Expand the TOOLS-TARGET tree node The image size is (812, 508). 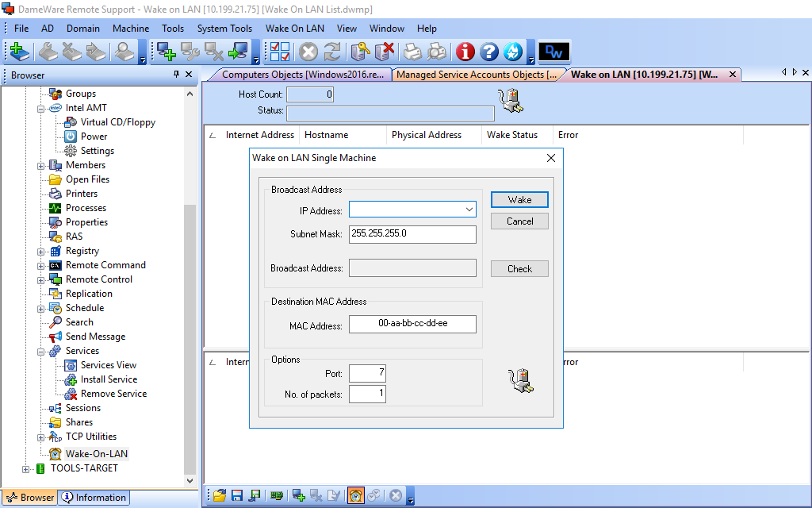click(x=26, y=469)
